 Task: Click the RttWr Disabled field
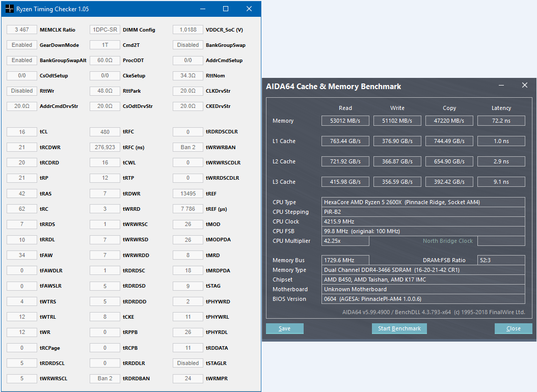(x=22, y=91)
